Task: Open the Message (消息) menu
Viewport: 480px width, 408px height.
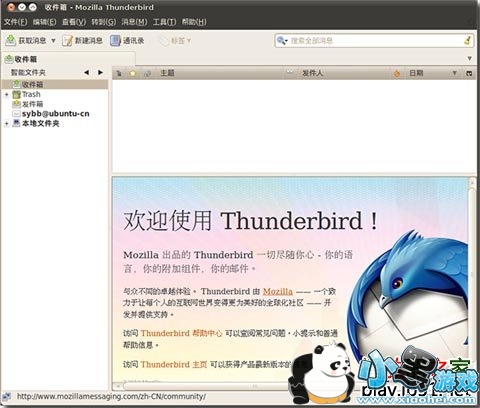Action: pos(134,22)
